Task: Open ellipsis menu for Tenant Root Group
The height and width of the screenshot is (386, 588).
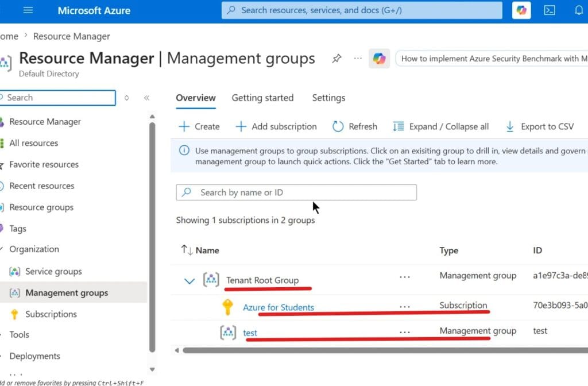Action: tap(405, 277)
